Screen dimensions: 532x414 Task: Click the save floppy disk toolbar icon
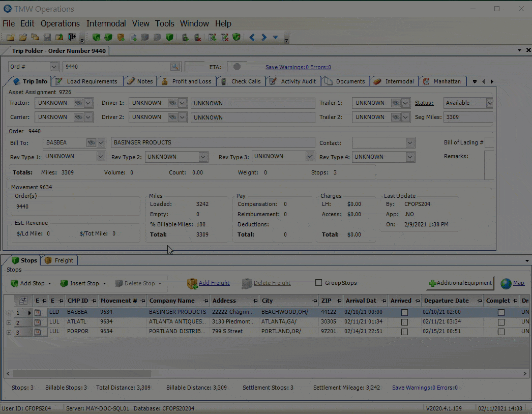point(47,37)
